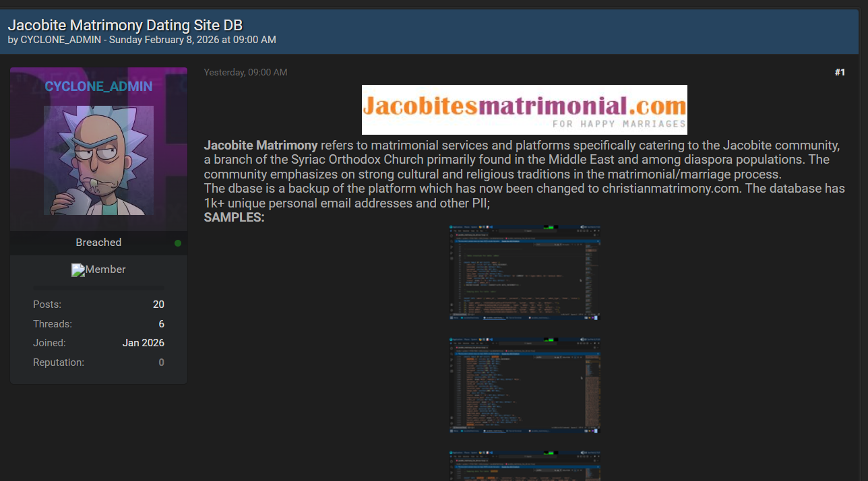Image resolution: width=868 pixels, height=481 pixels.
Task: Click the Jacobitesmatrimonial.com logo banner
Action: 524,110
